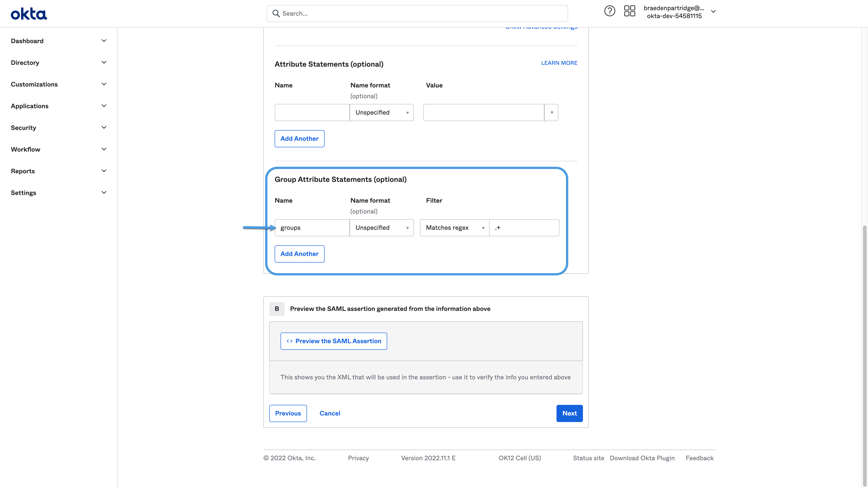Viewport: 868px width, 488px height.
Task: Expand the Directory sidebar menu
Action: (25, 63)
